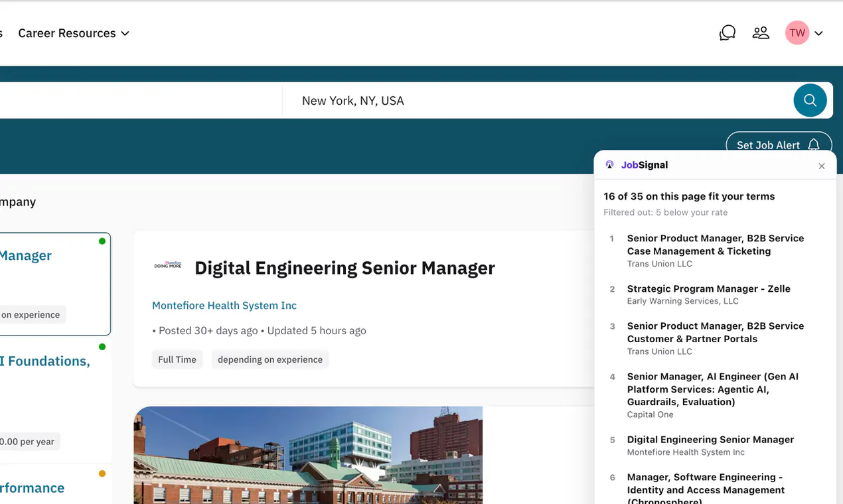The image size is (843, 504).
Task: Open the messages chat icon
Action: point(728,32)
